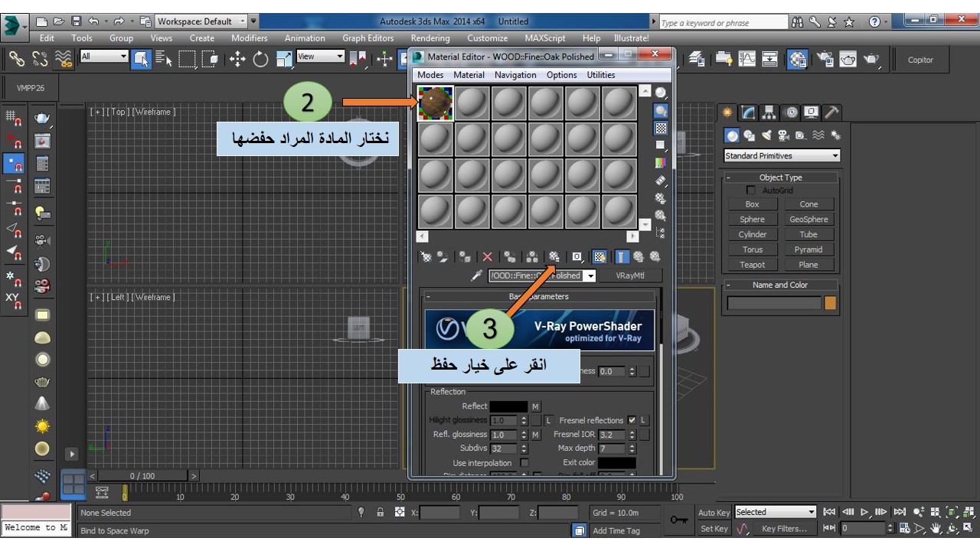Click the Reflect color swatch

[x=509, y=406]
